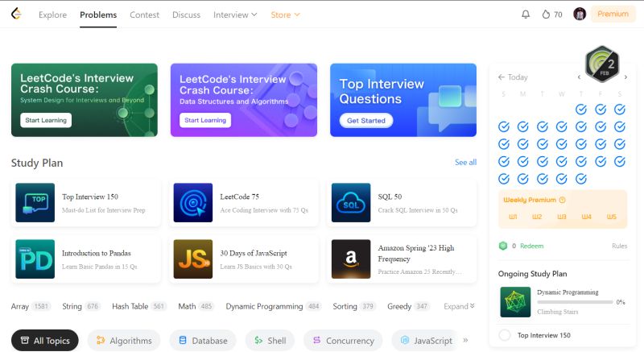This screenshot has width=644, height=352.
Task: Click See all study plans
Action: point(466,162)
